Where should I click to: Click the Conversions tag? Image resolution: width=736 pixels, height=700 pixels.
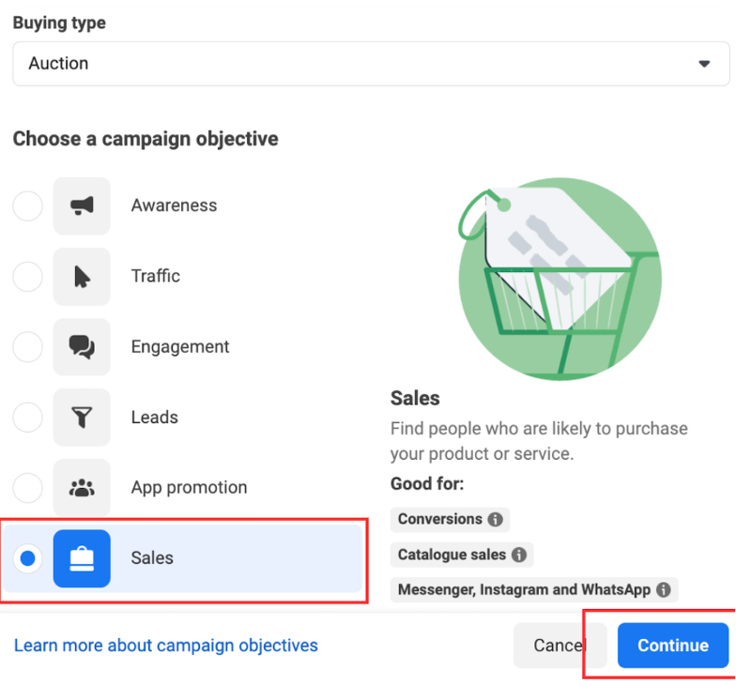439,519
